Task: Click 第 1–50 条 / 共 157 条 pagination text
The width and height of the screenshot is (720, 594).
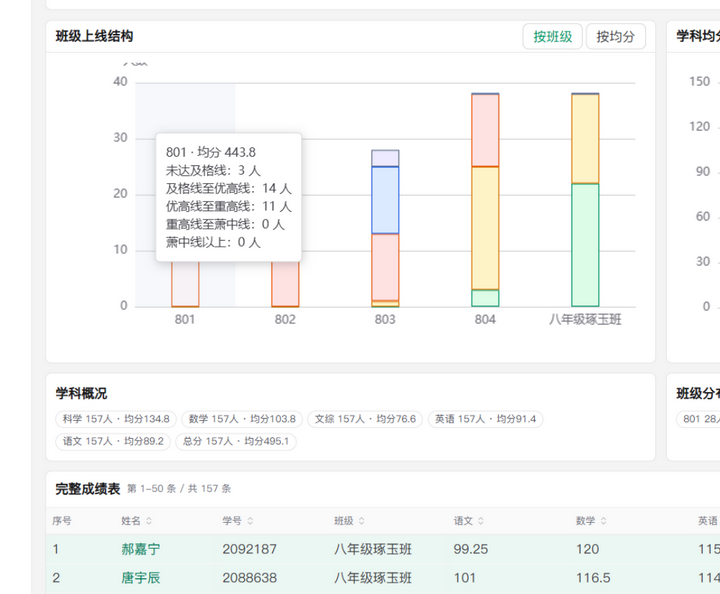Action: [179, 489]
